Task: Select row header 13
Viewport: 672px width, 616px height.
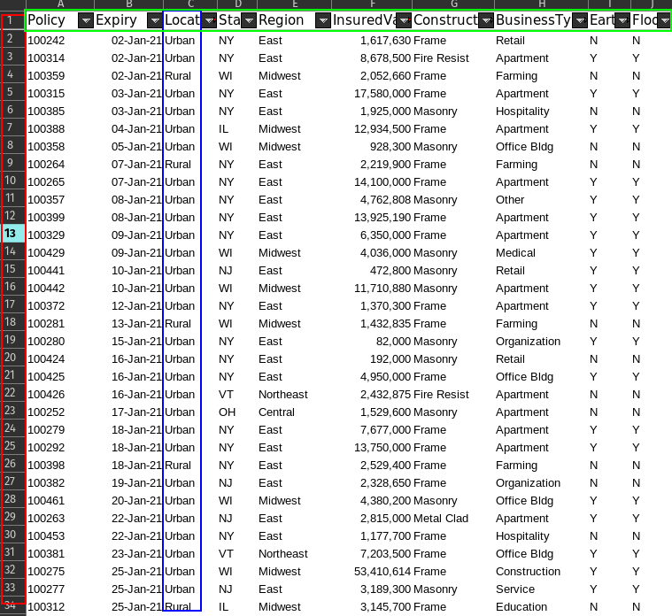Action: click(13, 234)
